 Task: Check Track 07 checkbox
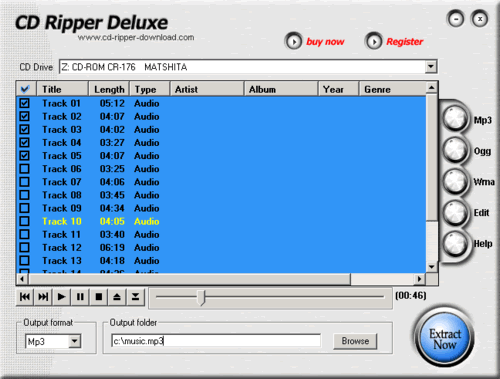[x=24, y=182]
